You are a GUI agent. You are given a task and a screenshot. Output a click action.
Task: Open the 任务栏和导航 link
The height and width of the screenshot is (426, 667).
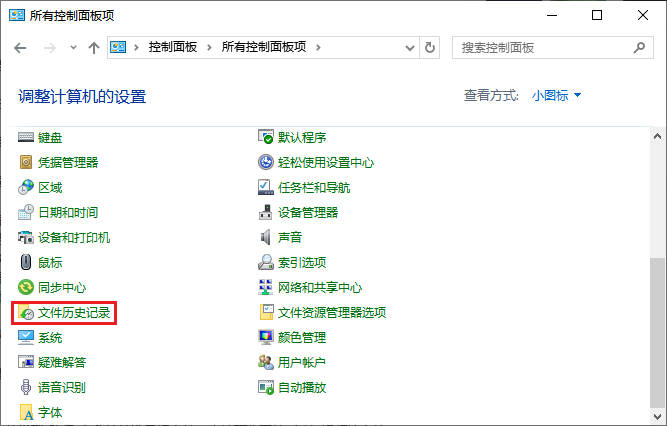[x=313, y=187]
